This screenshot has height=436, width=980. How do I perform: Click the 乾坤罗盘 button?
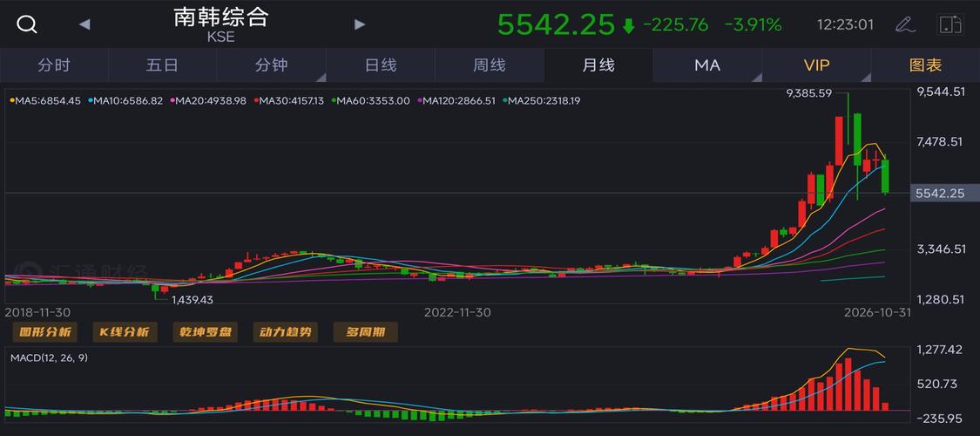205,332
